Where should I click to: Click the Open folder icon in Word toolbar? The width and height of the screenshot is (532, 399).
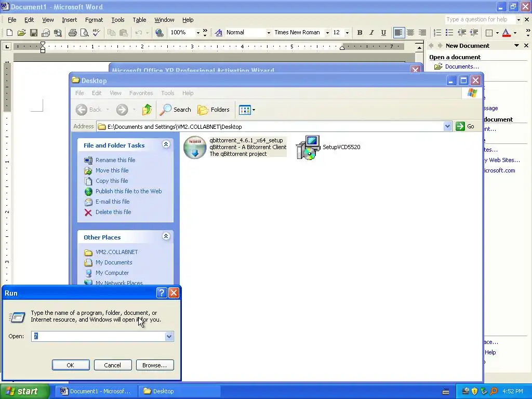pos(21,33)
